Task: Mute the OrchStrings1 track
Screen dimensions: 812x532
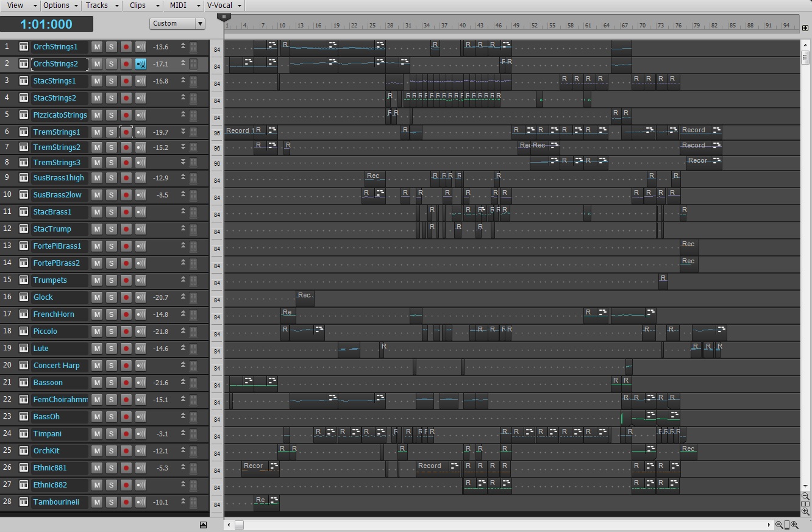Action: tap(97, 47)
